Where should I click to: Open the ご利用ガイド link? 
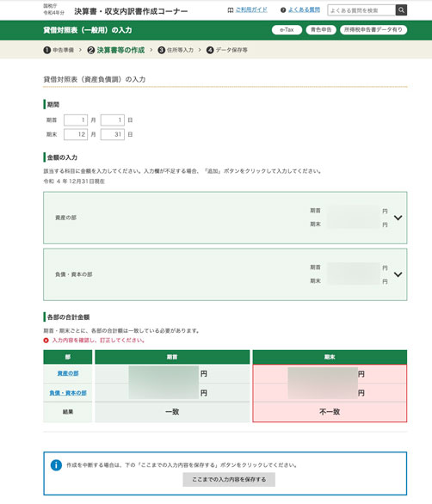pos(251,10)
